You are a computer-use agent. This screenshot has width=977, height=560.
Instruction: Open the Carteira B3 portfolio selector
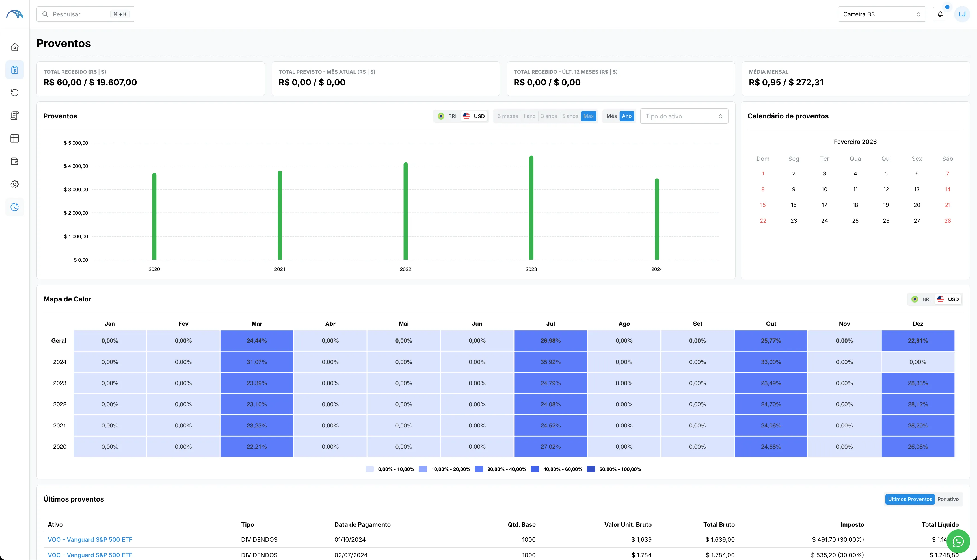point(881,14)
